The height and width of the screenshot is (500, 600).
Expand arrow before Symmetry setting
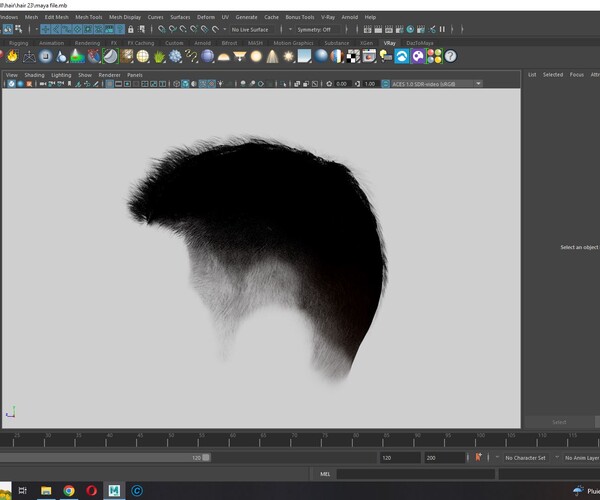pyautogui.click(x=290, y=29)
